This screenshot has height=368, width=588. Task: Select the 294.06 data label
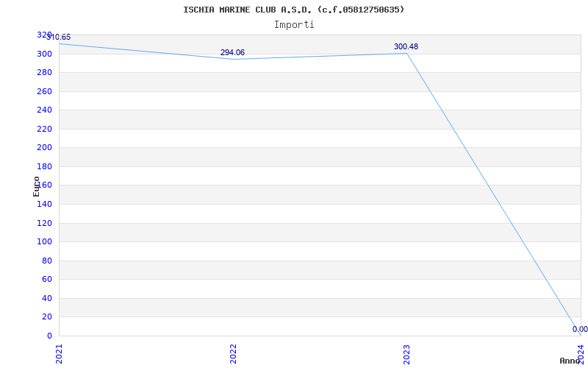[232, 52]
